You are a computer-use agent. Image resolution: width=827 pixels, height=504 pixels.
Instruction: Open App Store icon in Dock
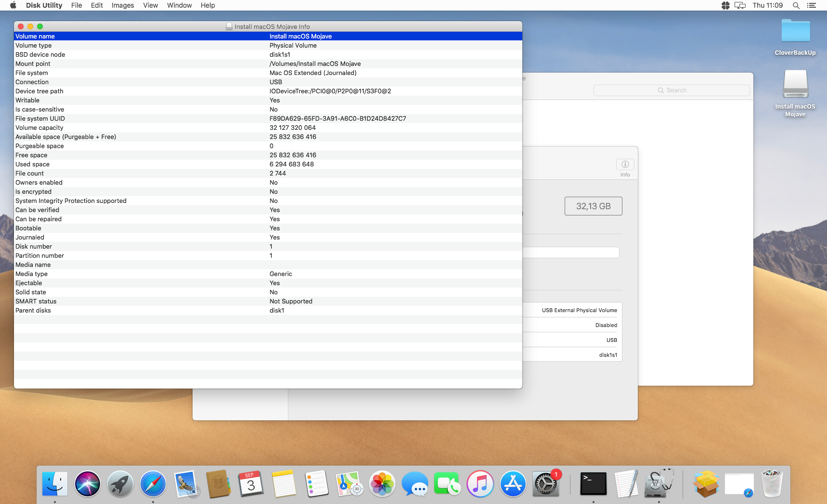tap(513, 484)
